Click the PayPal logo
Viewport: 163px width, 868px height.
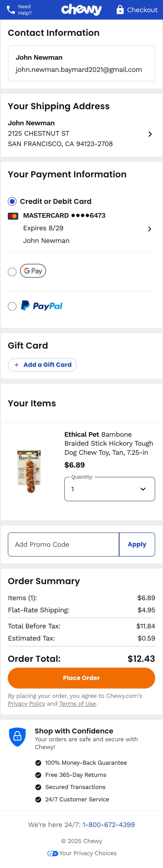point(42,306)
